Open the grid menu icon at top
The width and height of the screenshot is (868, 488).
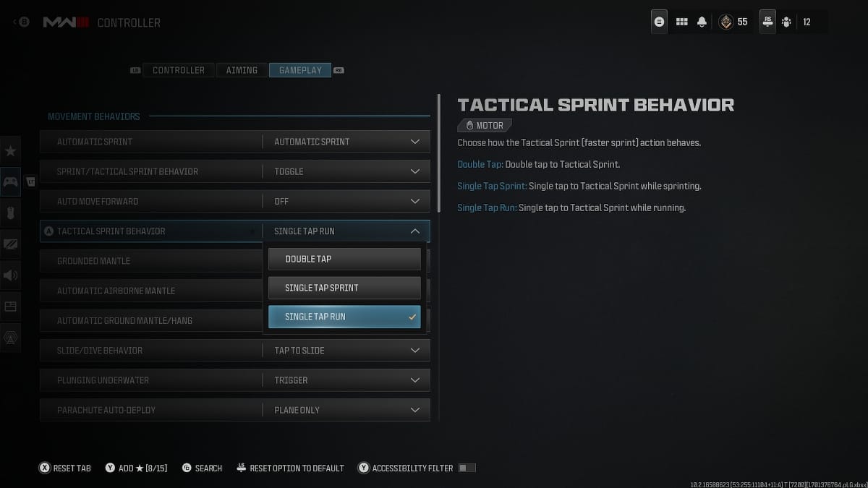pyautogui.click(x=681, y=22)
